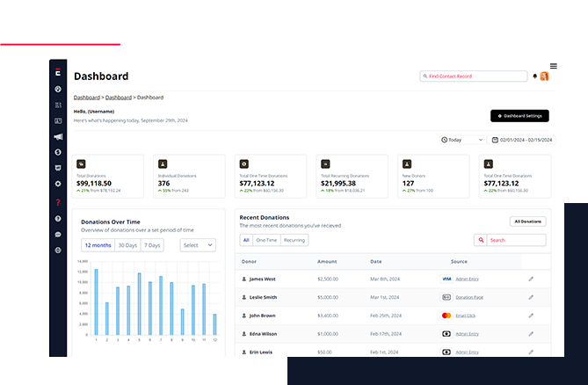The width and height of the screenshot is (588, 385).
Task: Open the Select dropdown in Donations Over Time
Action: (x=198, y=245)
